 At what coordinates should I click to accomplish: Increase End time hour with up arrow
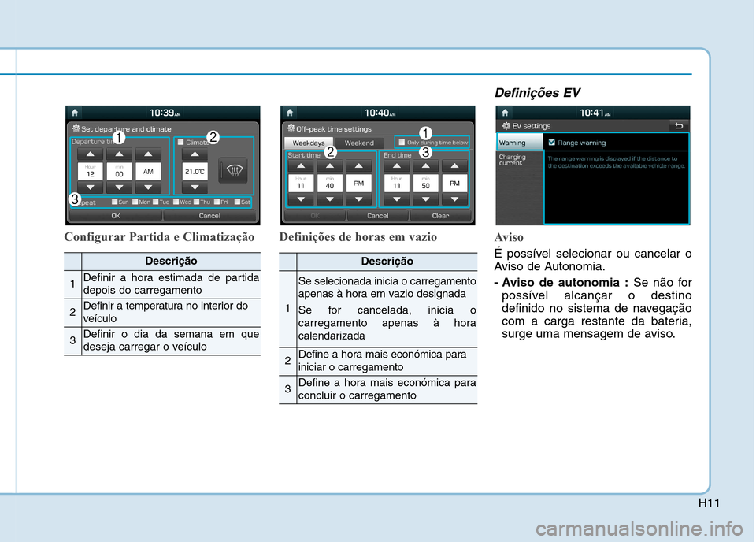[x=396, y=166]
